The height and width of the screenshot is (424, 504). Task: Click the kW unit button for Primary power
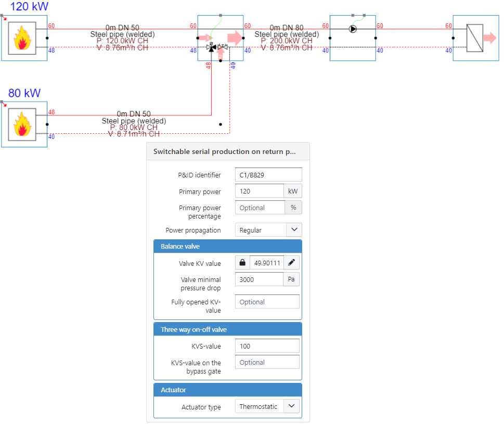coord(292,191)
